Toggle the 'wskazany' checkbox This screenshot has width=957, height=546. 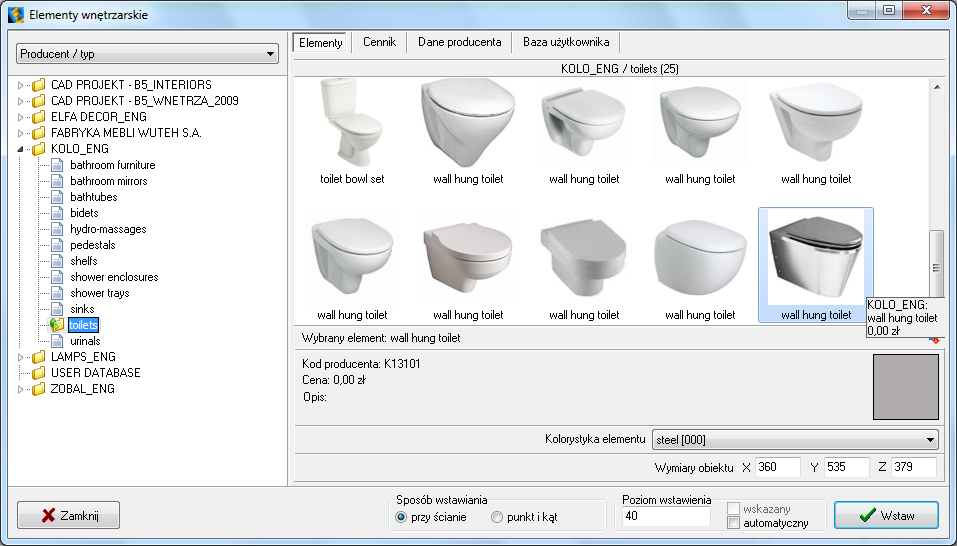(734, 509)
